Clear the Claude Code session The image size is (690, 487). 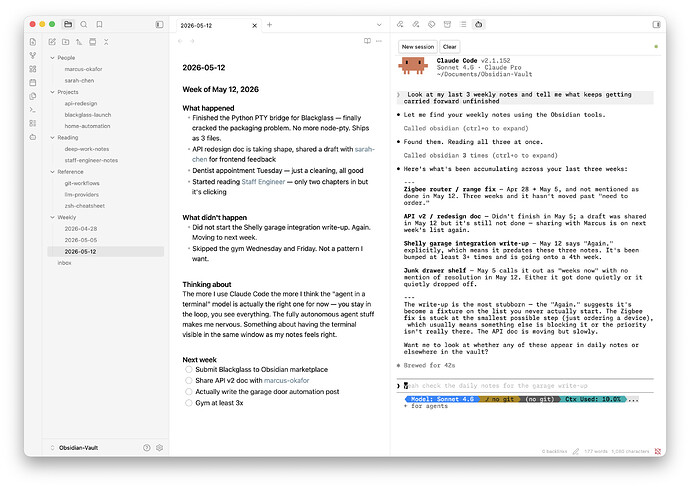449,47
